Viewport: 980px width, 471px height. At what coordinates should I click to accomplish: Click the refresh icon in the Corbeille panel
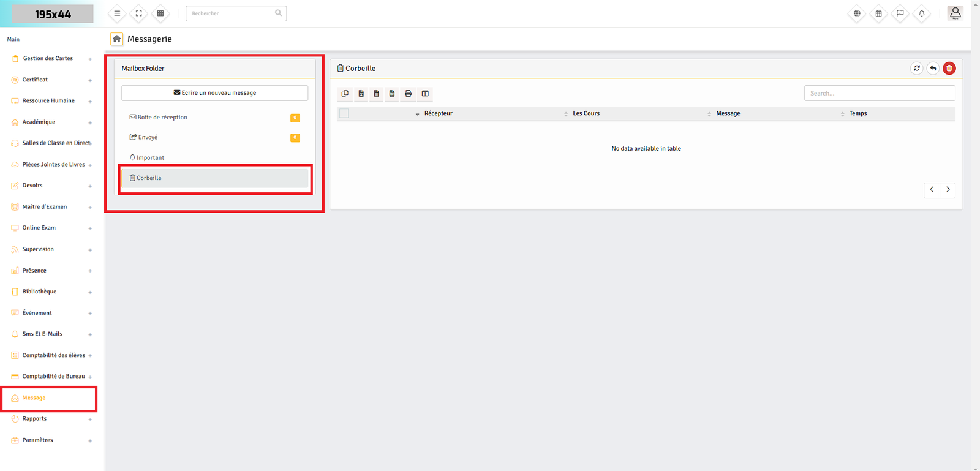[916, 69]
